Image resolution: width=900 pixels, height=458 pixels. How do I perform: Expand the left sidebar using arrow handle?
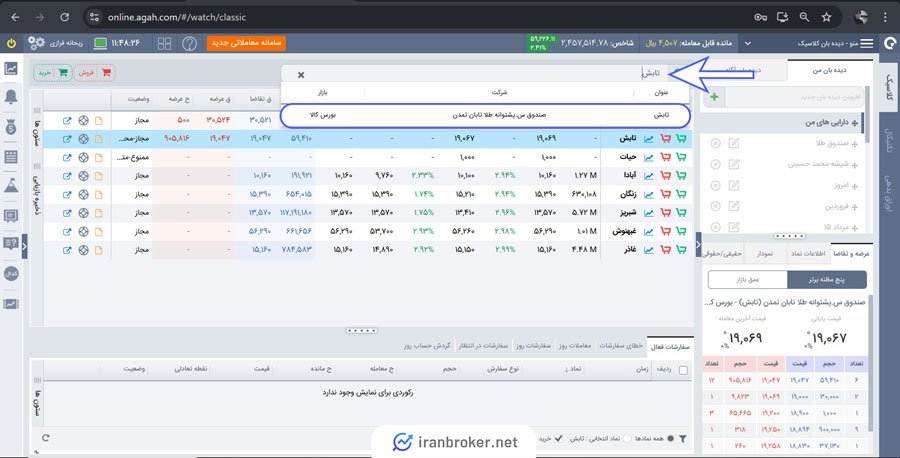pos(25,246)
